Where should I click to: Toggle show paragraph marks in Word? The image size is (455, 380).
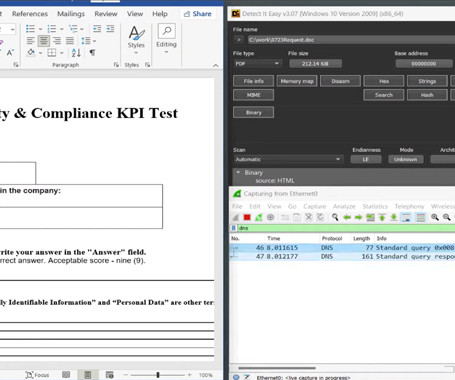pyautogui.click(x=92, y=52)
